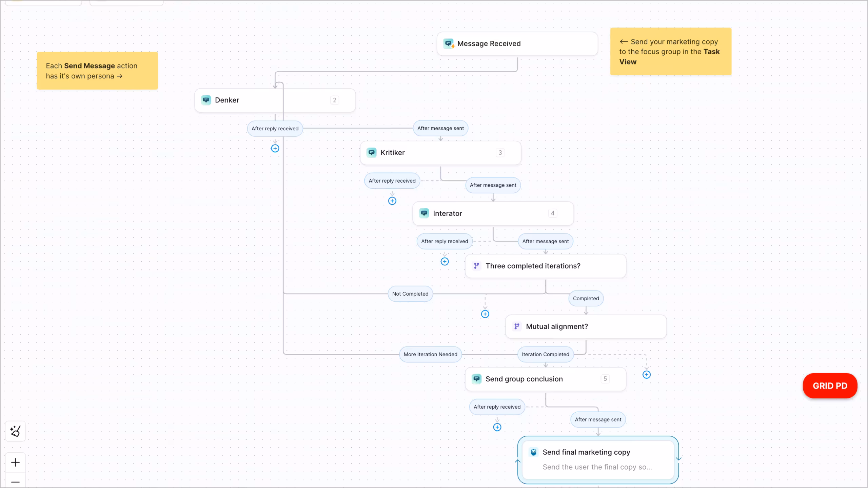
Task: Click Denker's After reply received label
Action: click(275, 129)
